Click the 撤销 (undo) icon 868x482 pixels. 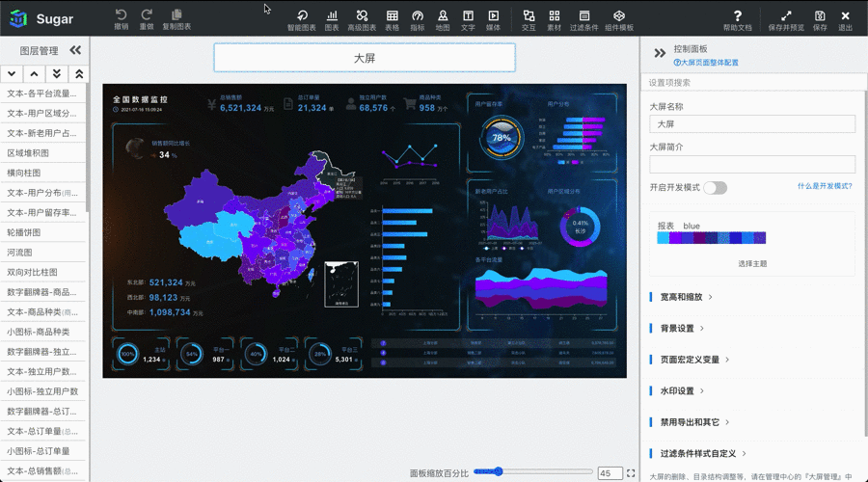coord(121,15)
